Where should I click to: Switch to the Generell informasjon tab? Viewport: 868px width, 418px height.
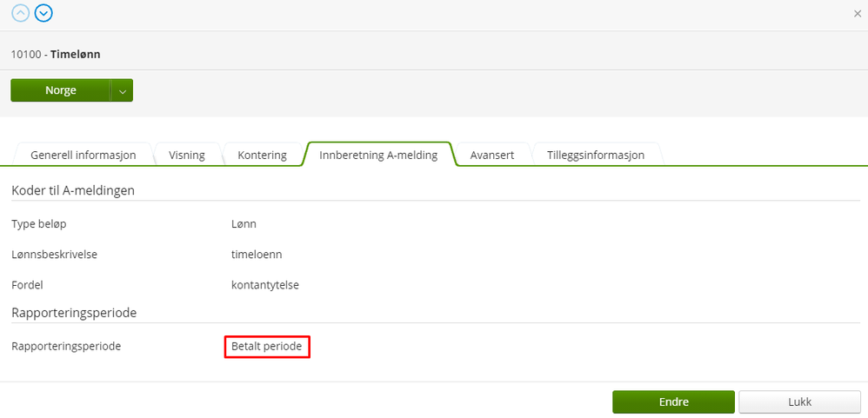pyautogui.click(x=83, y=155)
